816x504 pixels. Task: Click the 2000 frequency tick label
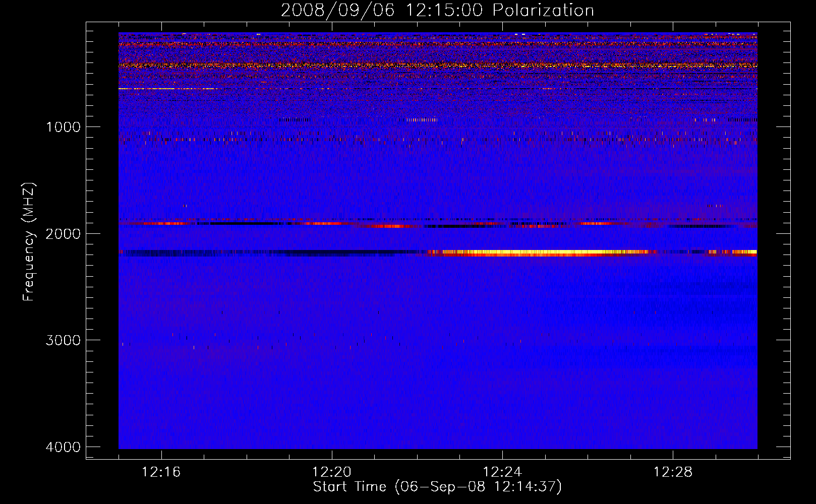tap(63, 233)
